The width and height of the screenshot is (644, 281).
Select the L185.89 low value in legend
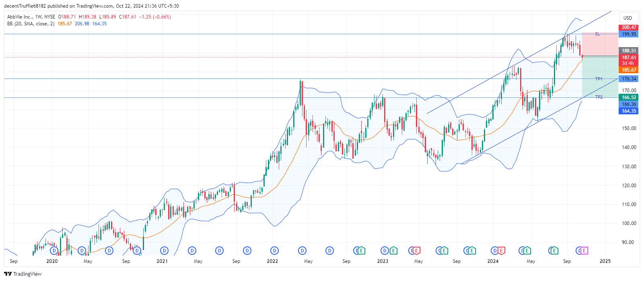pyautogui.click(x=107, y=17)
